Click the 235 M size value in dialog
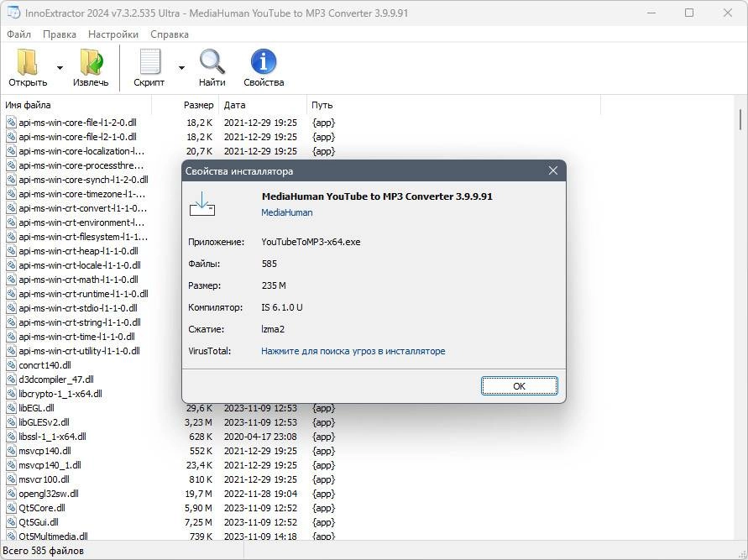This screenshot has height=560, width=748. [274, 285]
